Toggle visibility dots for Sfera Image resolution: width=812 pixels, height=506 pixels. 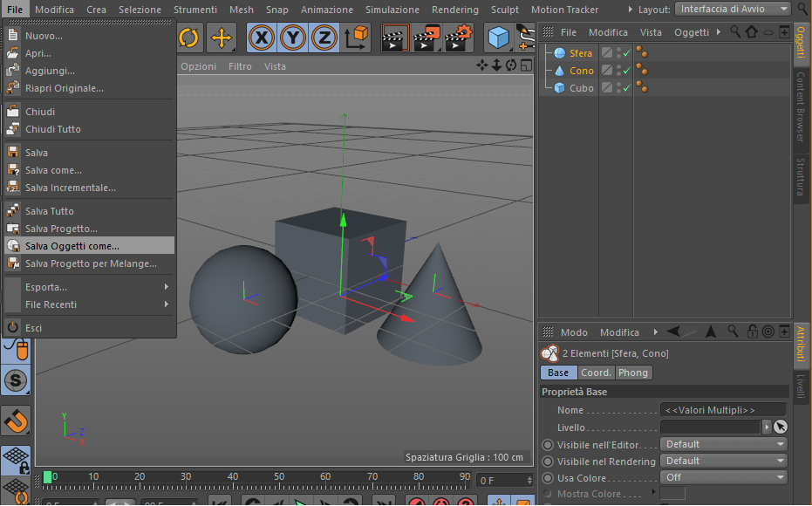pyautogui.click(x=619, y=53)
